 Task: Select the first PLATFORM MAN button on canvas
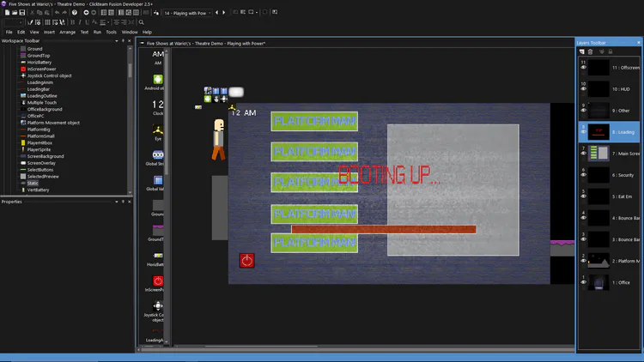click(x=314, y=122)
